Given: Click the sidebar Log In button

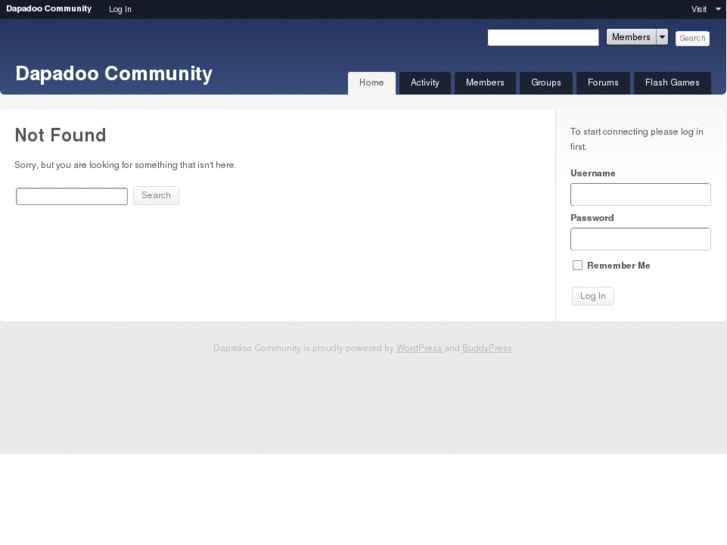Looking at the screenshot, I should pyautogui.click(x=593, y=296).
